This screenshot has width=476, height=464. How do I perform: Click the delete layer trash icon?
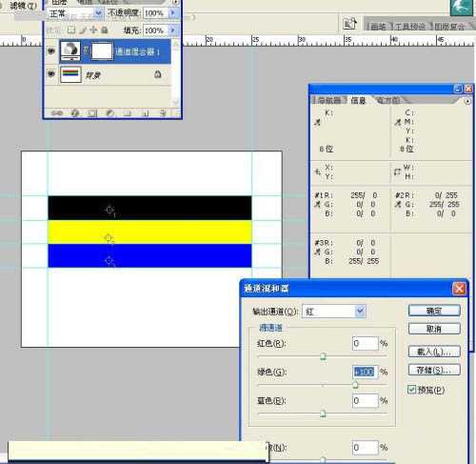pyautogui.click(x=163, y=113)
